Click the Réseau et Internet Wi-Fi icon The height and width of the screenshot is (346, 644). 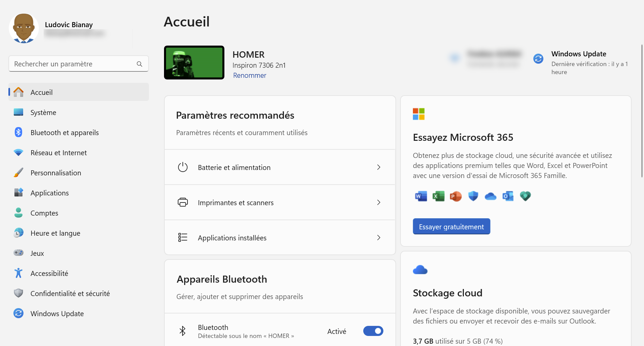(18, 153)
